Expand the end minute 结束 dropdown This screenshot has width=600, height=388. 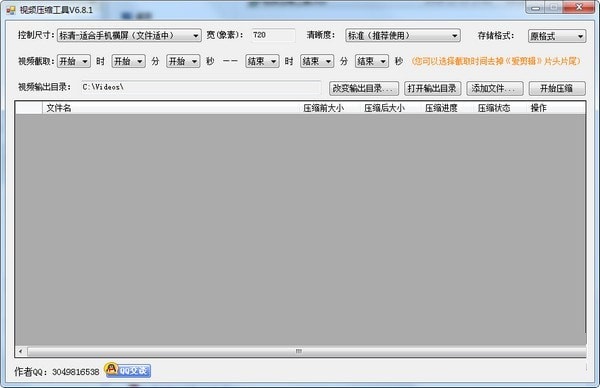click(x=317, y=61)
